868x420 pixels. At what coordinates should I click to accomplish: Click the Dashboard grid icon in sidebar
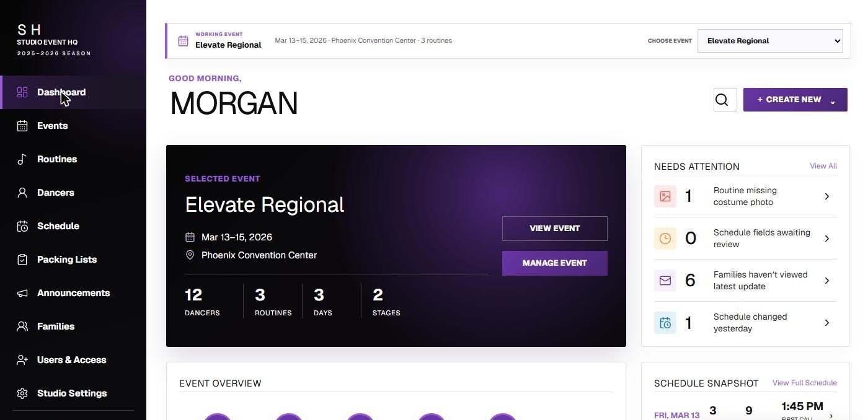[22, 92]
